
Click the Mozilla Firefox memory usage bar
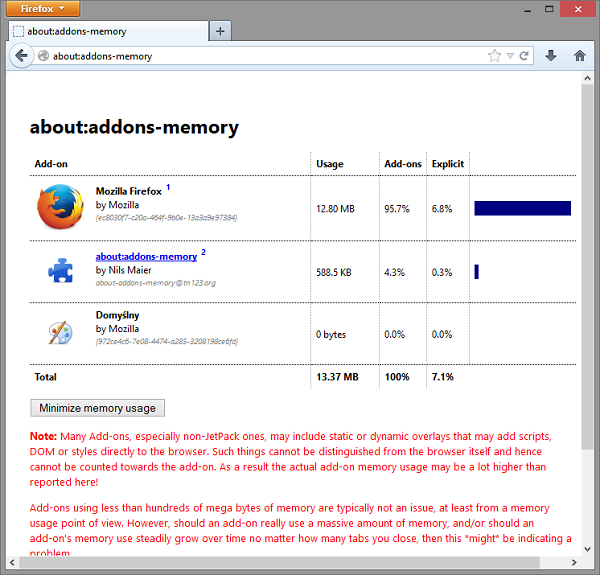tap(522, 208)
